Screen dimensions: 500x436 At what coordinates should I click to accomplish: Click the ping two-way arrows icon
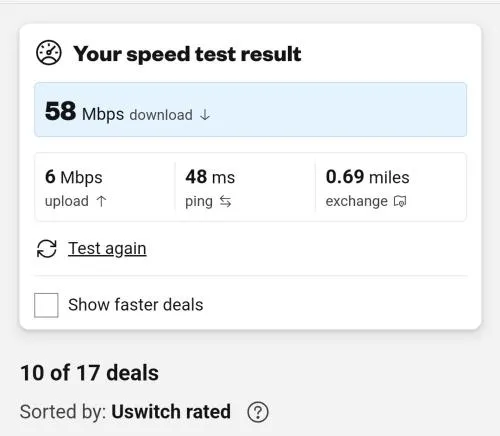tap(225, 201)
